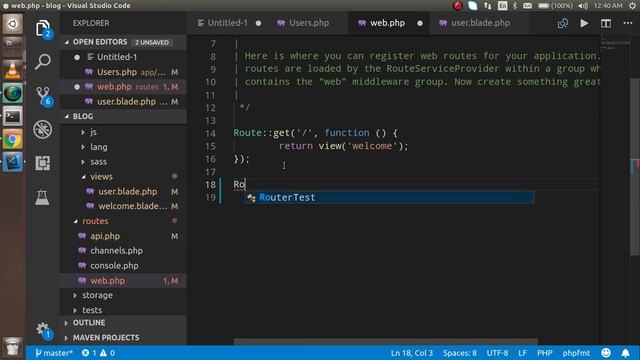Click the editor vertical scrollbar
The image size is (640, 360).
pos(635,167)
